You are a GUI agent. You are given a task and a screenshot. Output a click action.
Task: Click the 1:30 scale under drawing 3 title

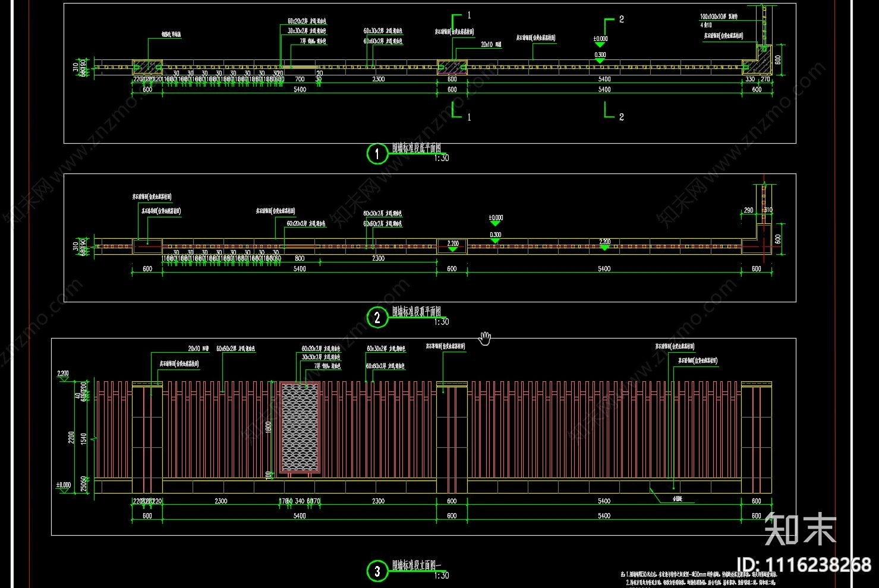click(x=442, y=576)
